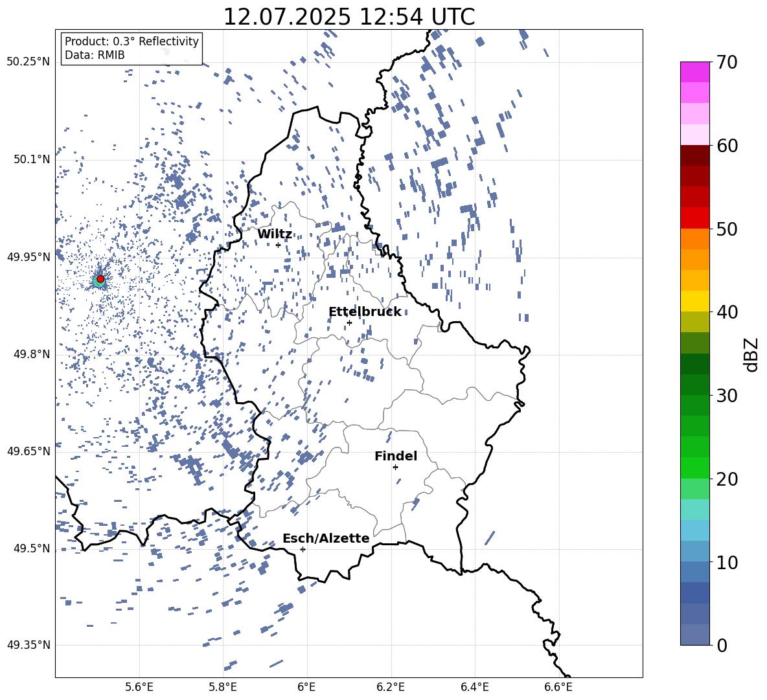Click the plot title '12.07.2025 12:54 UTC'

coord(349,17)
